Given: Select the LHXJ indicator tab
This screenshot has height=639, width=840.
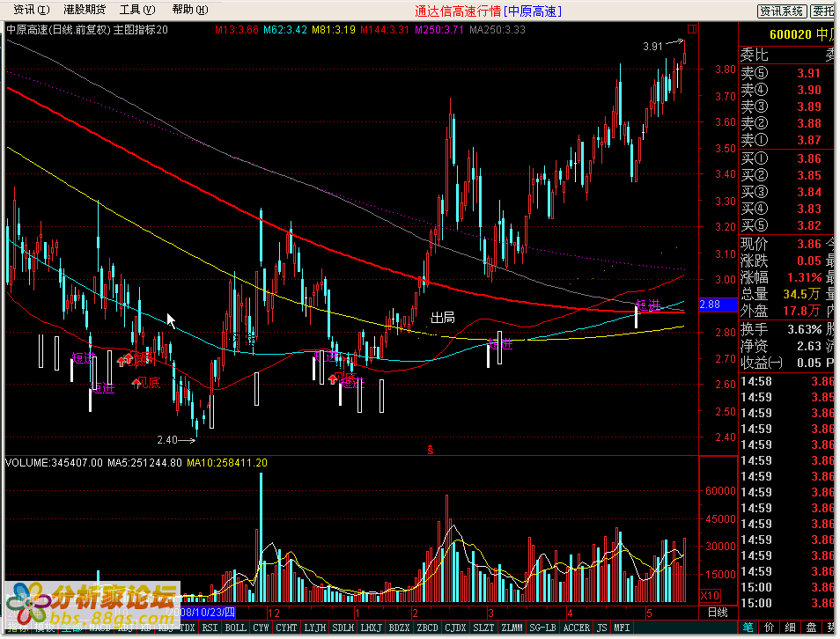Looking at the screenshot, I should 372,628.
